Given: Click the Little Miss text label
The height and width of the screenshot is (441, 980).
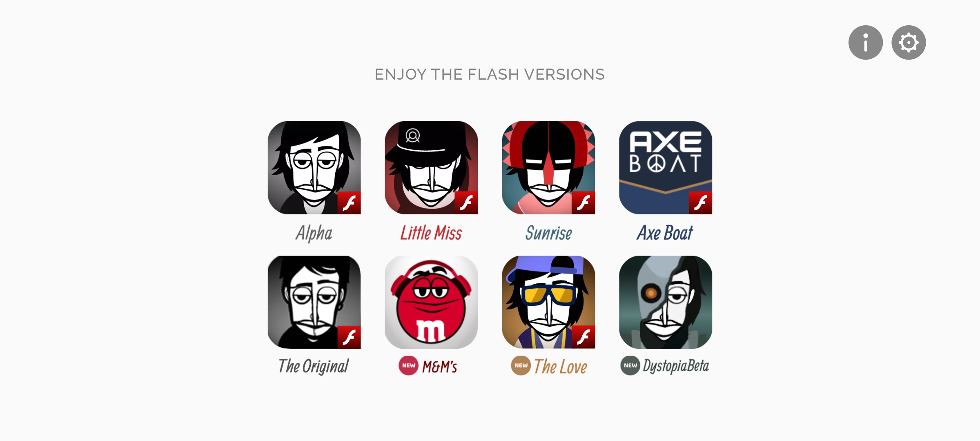Looking at the screenshot, I should coord(431,233).
